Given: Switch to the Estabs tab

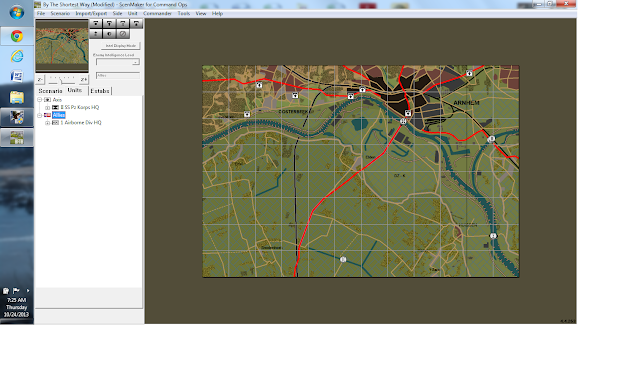Looking at the screenshot, I should (x=100, y=91).
